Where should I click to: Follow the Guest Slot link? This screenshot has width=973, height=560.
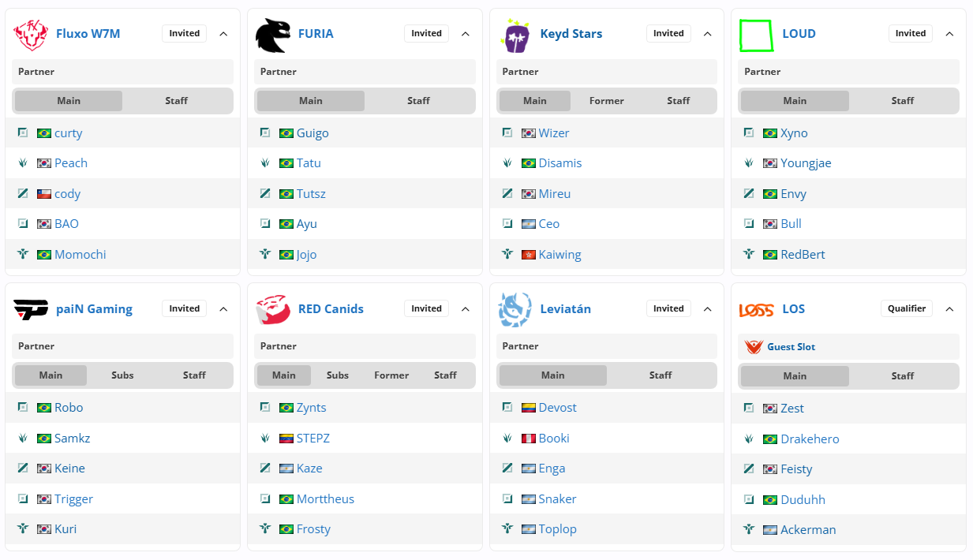(x=791, y=347)
